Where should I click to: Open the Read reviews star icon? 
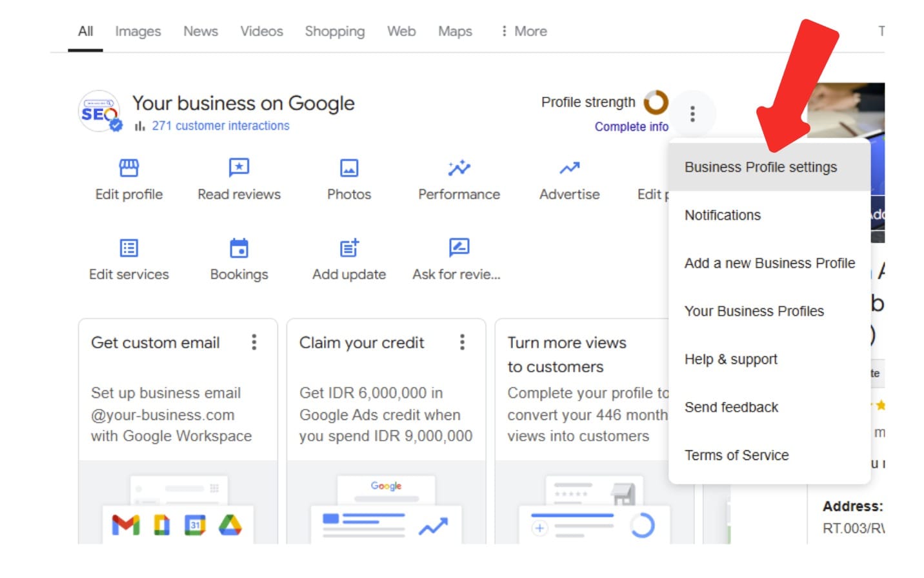pyautogui.click(x=239, y=168)
